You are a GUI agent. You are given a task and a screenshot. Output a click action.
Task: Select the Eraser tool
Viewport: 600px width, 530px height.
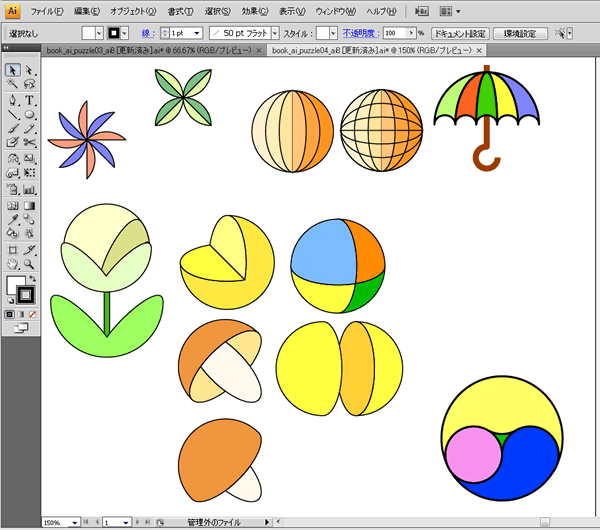tap(13, 142)
